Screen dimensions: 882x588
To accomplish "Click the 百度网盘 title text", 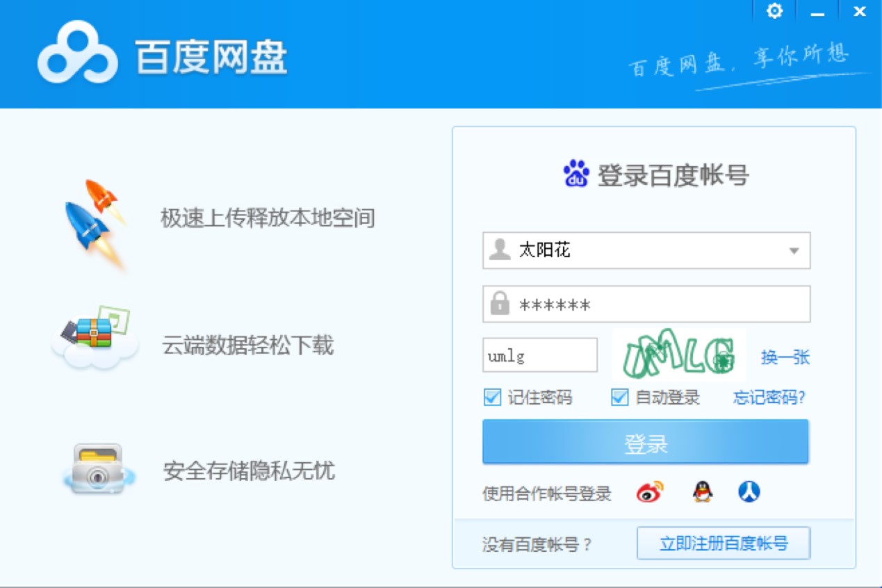I will coord(211,58).
